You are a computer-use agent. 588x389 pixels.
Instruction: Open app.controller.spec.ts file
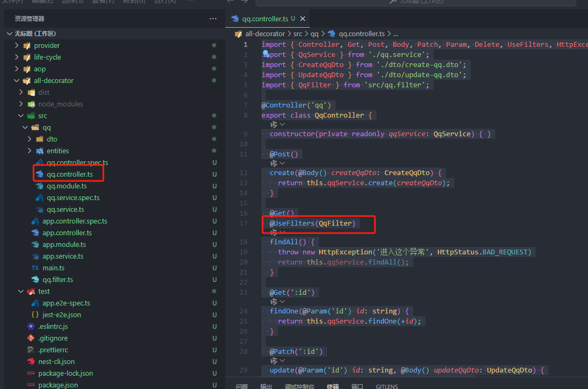pyautogui.click(x=75, y=221)
